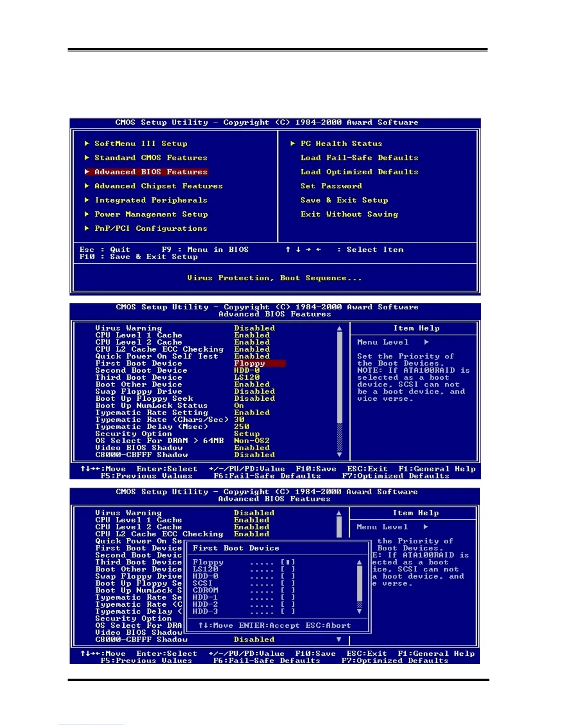Click 'Set the Priority of' help text

tap(405, 356)
